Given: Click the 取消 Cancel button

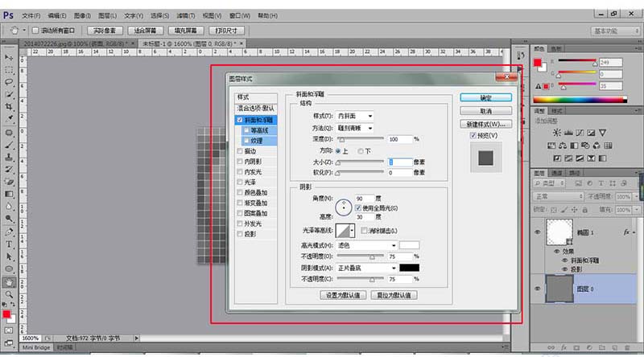Looking at the screenshot, I should [486, 111].
